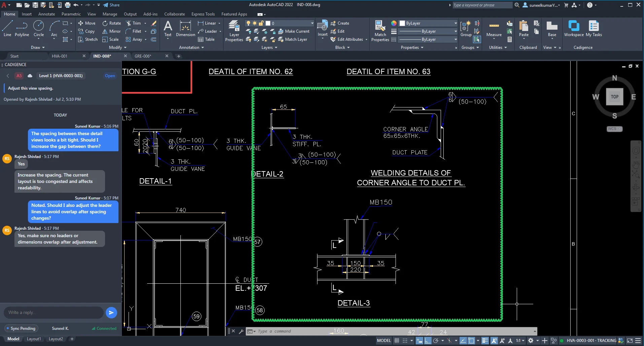Expand the Utilities panel
The width and height of the screenshot is (644, 346).
point(498,48)
